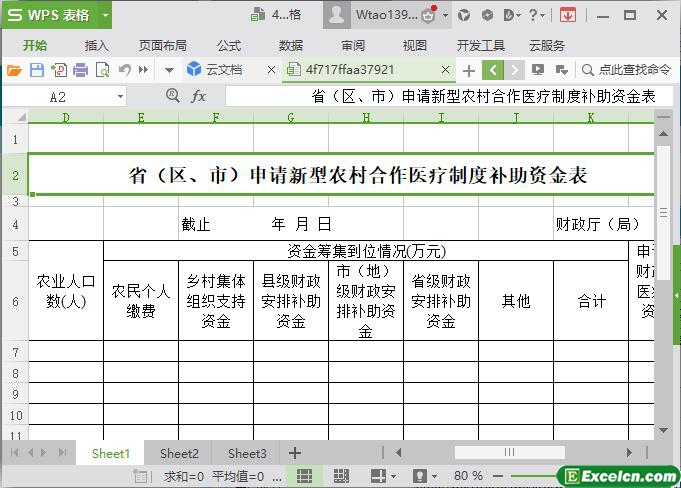Jump to last sheet navigation arrow
681x488 pixels.
point(63,453)
